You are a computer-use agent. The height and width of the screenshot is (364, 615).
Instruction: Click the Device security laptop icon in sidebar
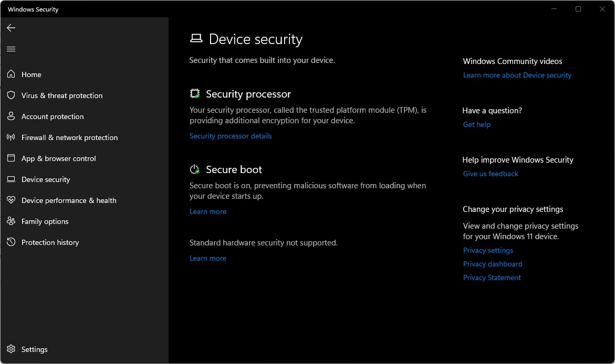(x=11, y=179)
